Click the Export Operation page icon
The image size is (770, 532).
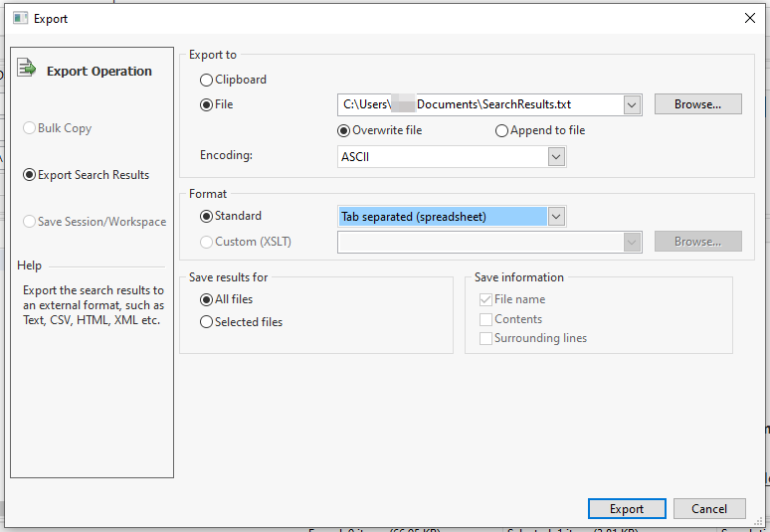pos(27,68)
